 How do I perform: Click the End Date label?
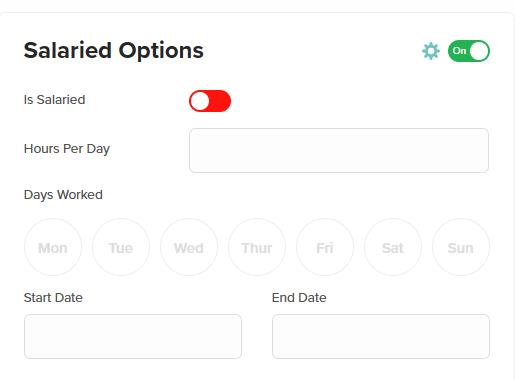tap(299, 298)
